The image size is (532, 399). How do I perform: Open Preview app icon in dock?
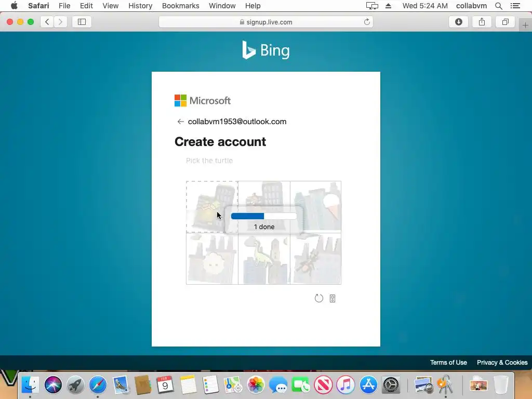[x=423, y=385]
